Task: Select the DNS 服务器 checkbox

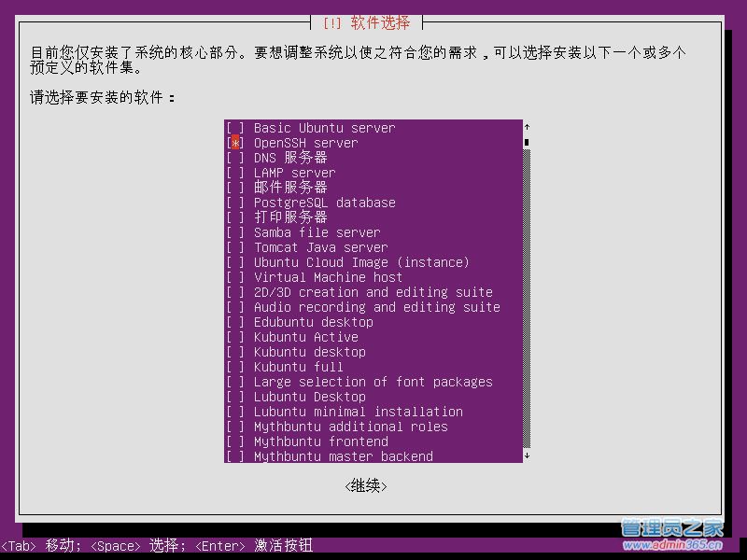Action: pyautogui.click(x=235, y=158)
